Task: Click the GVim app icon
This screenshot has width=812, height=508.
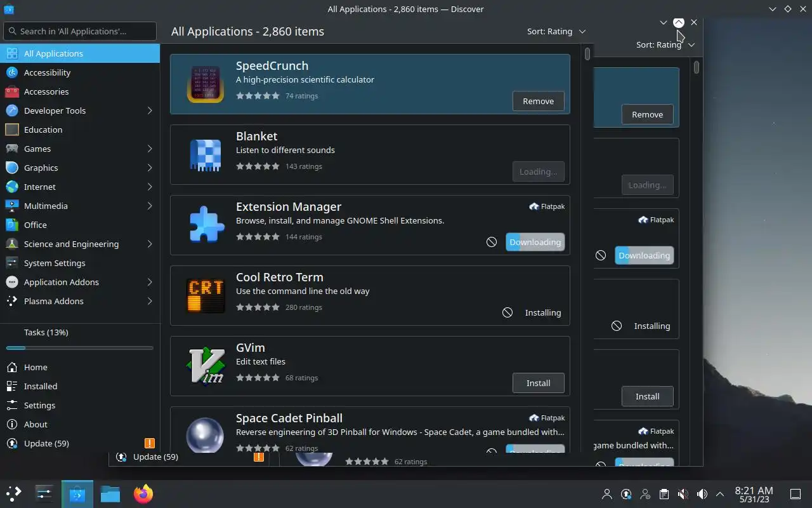Action: click(x=205, y=366)
